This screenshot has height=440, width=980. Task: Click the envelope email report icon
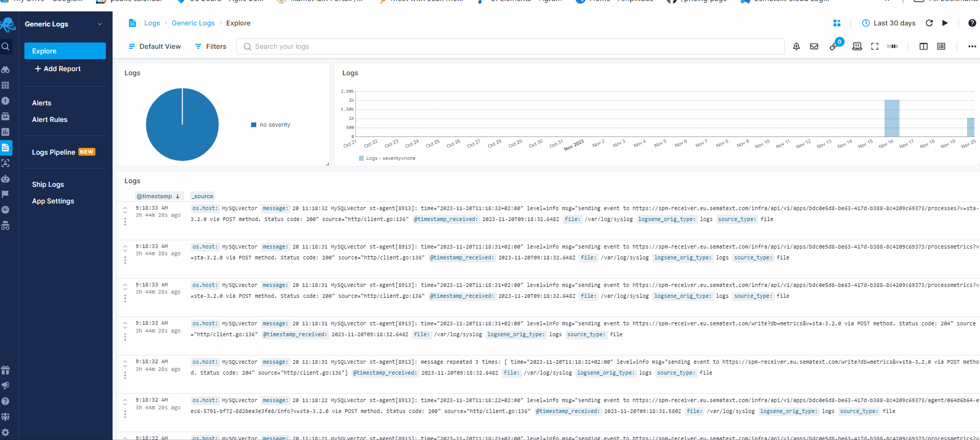[814, 47]
